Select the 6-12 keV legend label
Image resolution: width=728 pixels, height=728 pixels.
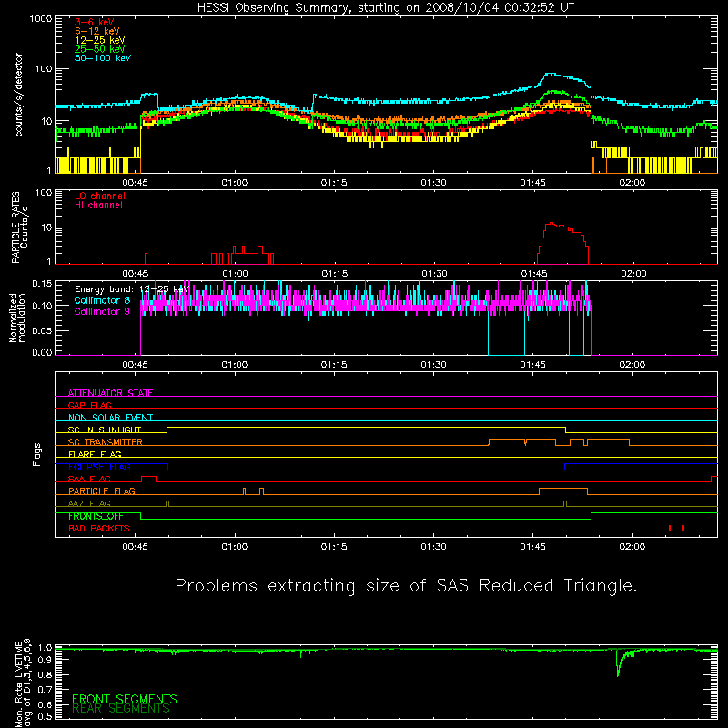(x=97, y=31)
